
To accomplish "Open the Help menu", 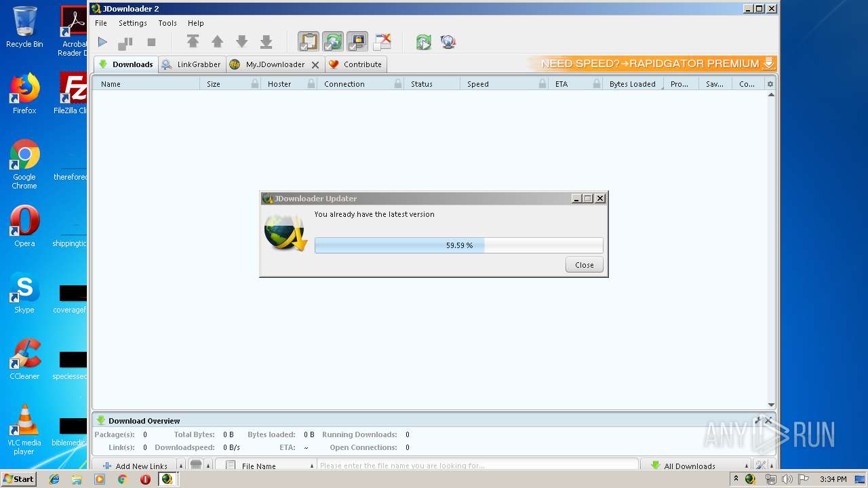I will (x=196, y=23).
